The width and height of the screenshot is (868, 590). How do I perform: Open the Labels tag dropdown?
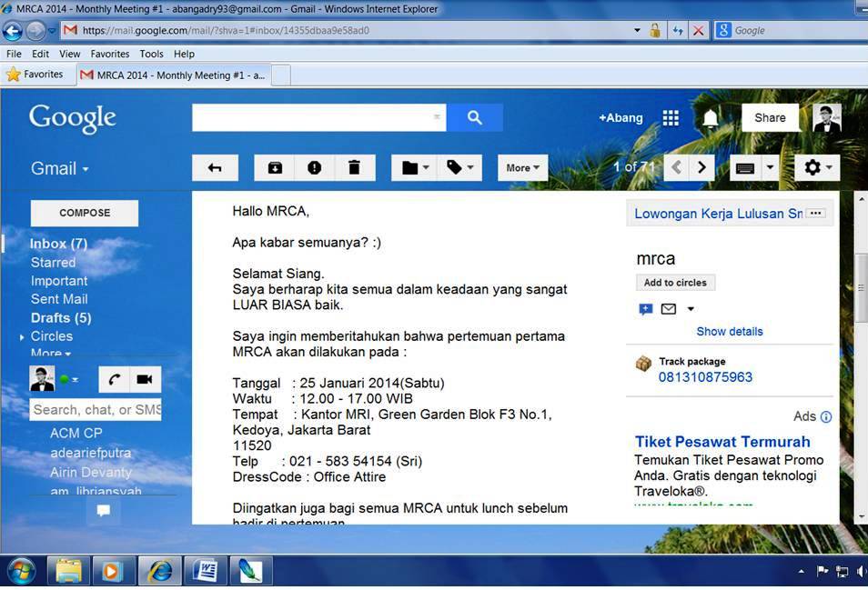(460, 167)
